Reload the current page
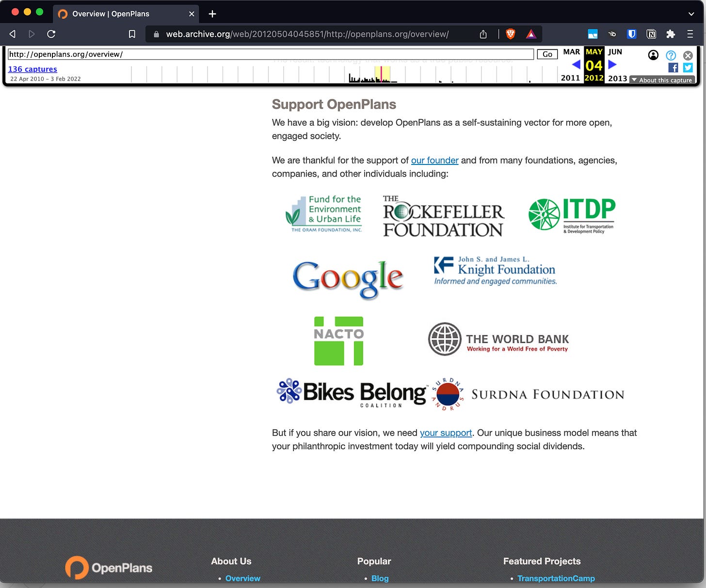706x588 pixels. [51, 34]
